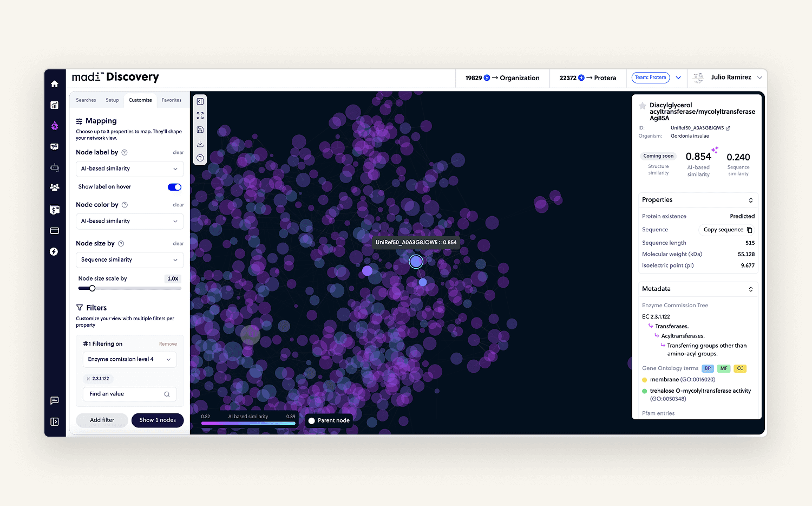Click the fullscreen expand icon on canvas
This screenshot has height=506, width=812.
click(x=200, y=116)
